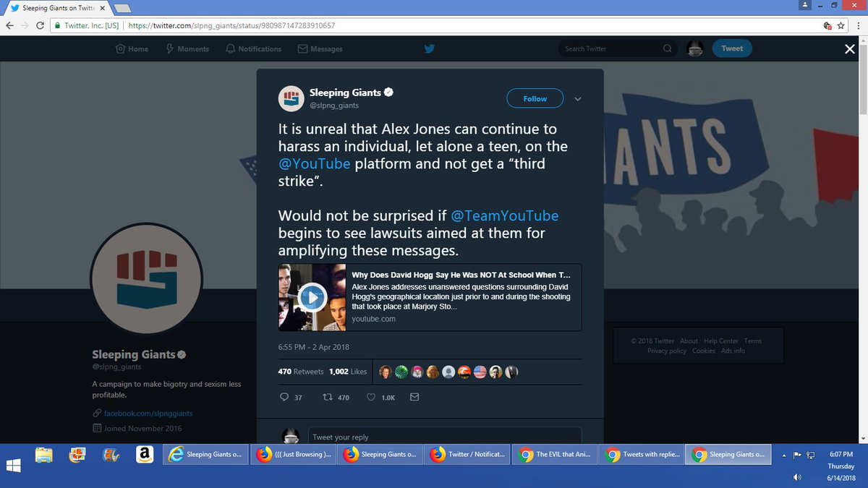Follow Sleeping Giants with the Follow button

535,99
